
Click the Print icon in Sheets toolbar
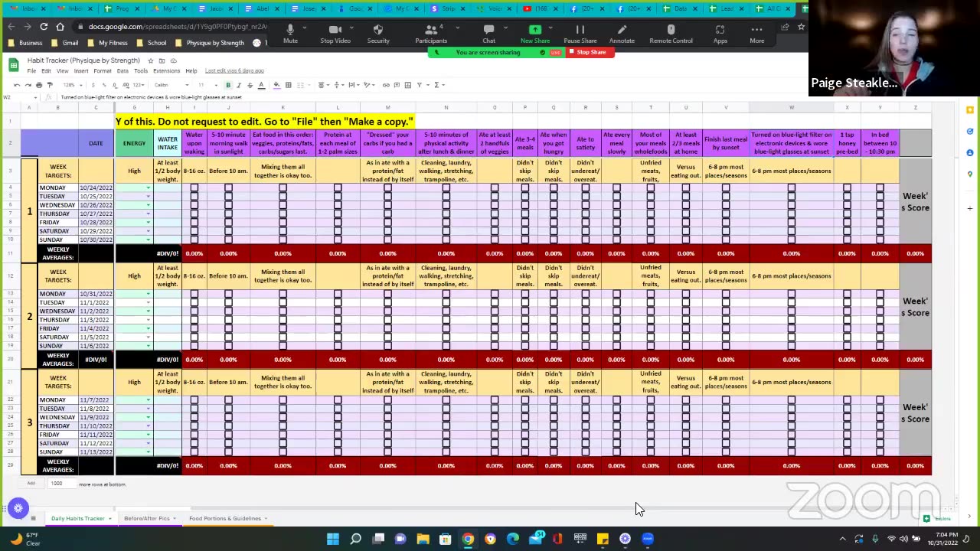39,85
